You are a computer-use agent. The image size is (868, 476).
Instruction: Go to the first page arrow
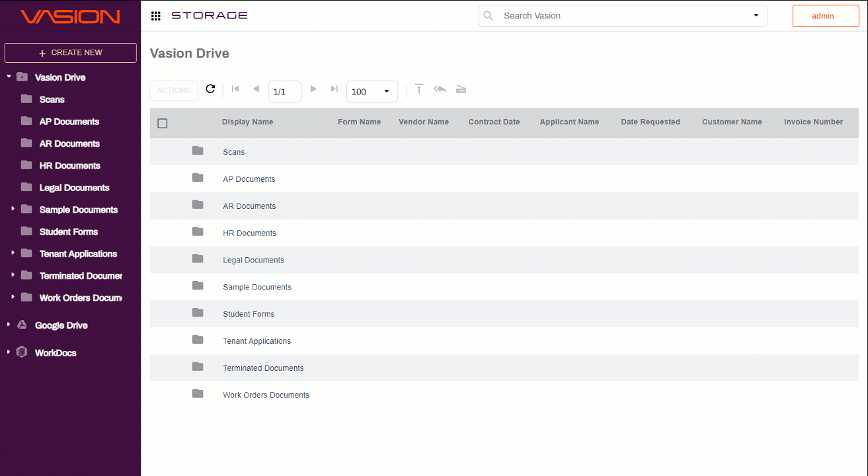tap(235, 89)
